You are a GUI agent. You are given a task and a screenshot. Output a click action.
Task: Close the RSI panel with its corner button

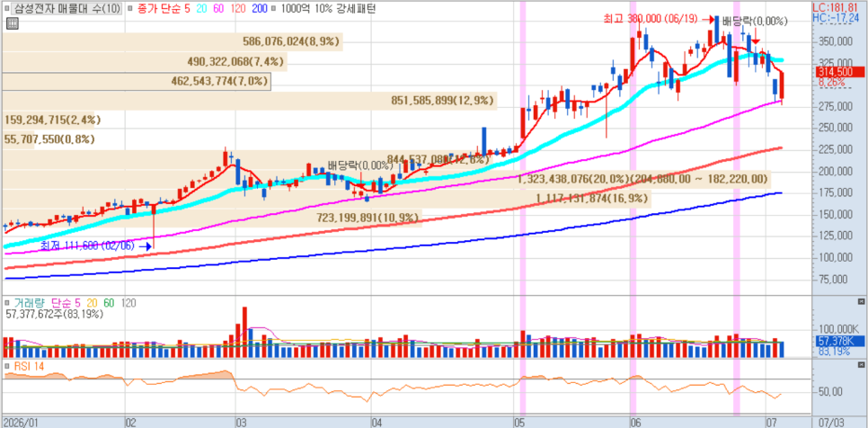point(861,364)
